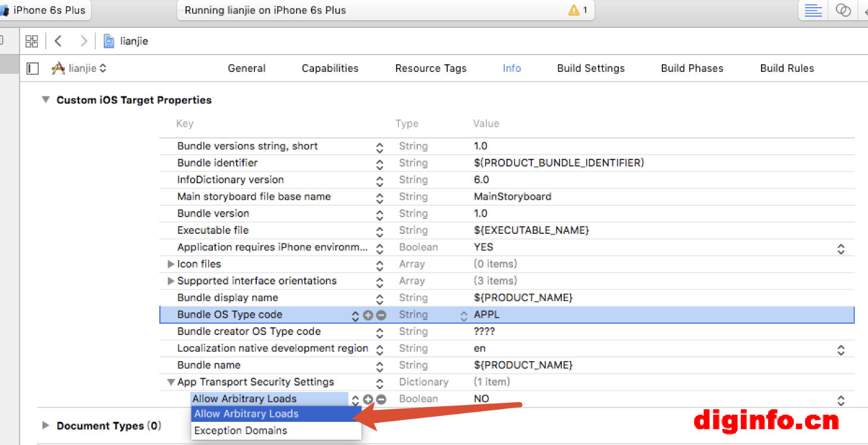The width and height of the screenshot is (868, 445).
Task: Switch to the General tab
Action: click(x=247, y=68)
